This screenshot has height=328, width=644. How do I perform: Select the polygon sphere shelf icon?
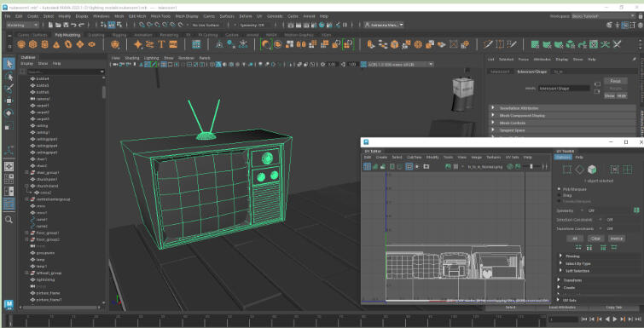[x=21, y=44]
